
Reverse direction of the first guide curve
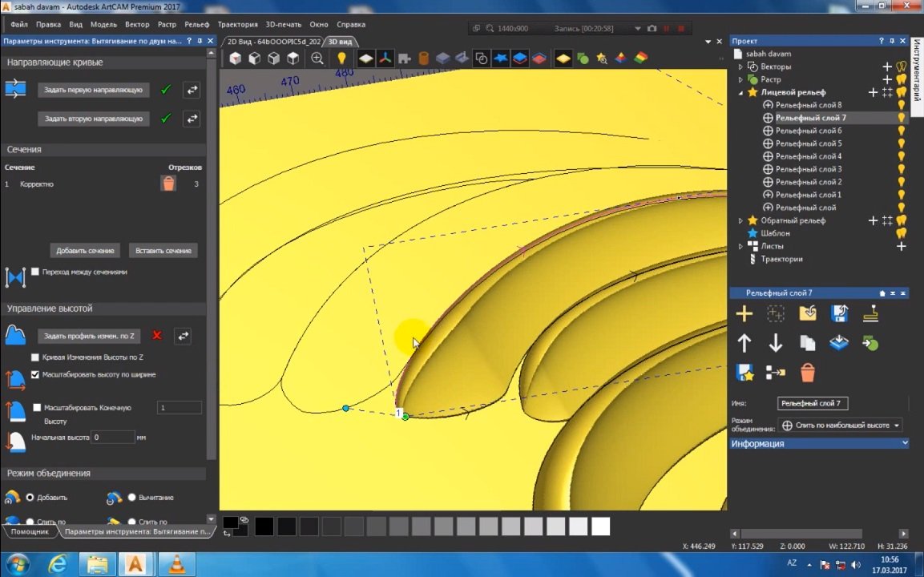pos(192,91)
